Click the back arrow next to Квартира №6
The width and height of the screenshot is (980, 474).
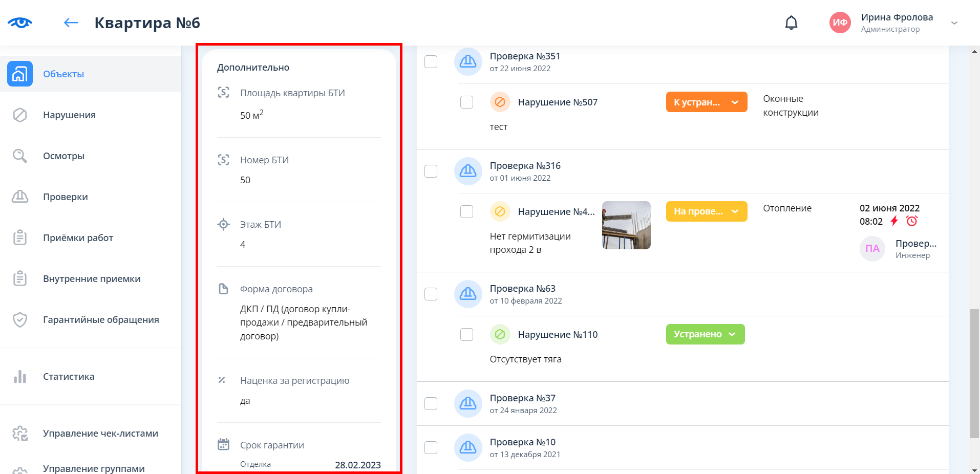[x=71, y=23]
